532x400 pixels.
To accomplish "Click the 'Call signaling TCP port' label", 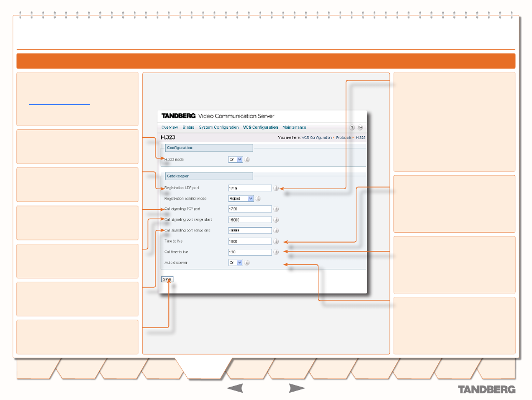I will (x=182, y=209).
